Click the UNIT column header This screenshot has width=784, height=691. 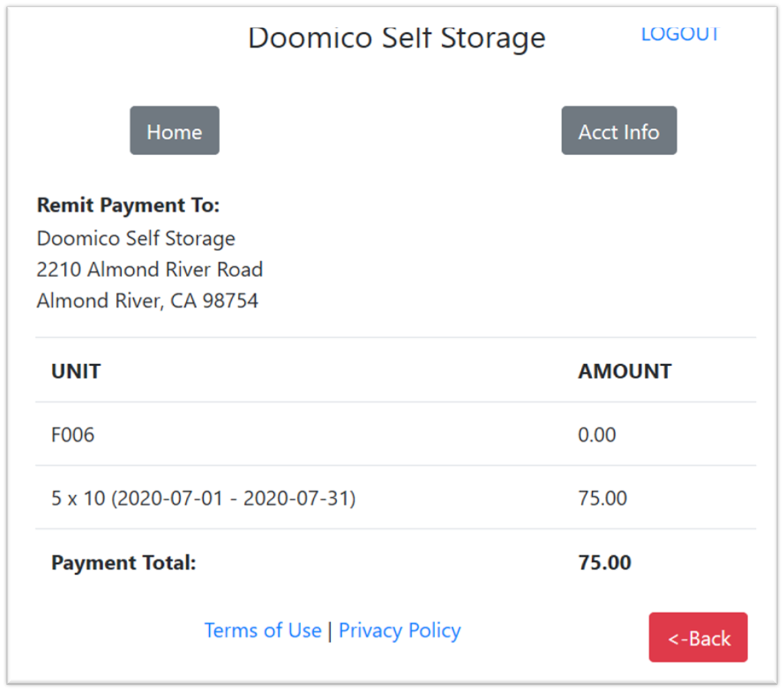click(x=76, y=371)
